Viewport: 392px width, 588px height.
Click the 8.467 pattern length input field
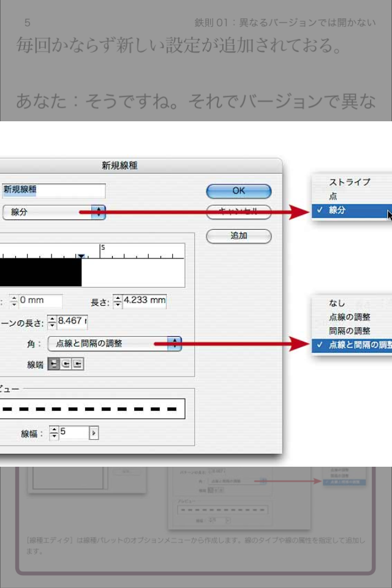(x=72, y=322)
